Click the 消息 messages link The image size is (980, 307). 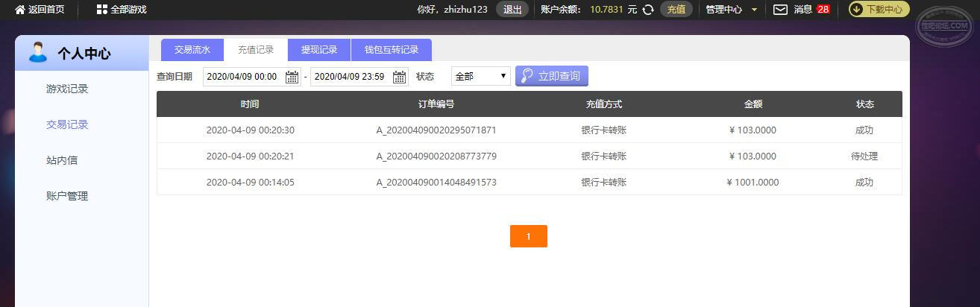[802, 10]
